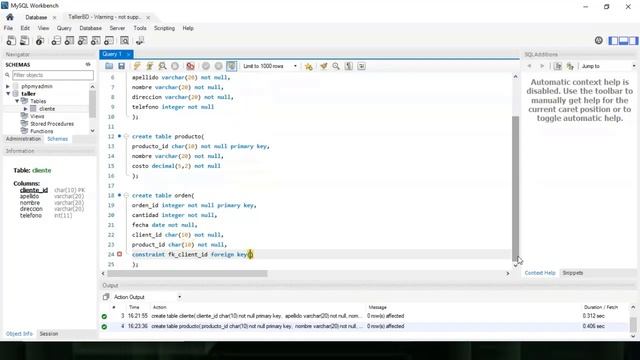The image size is (640, 360).
Task: Fold the create table orden block
Action: (x=126, y=196)
